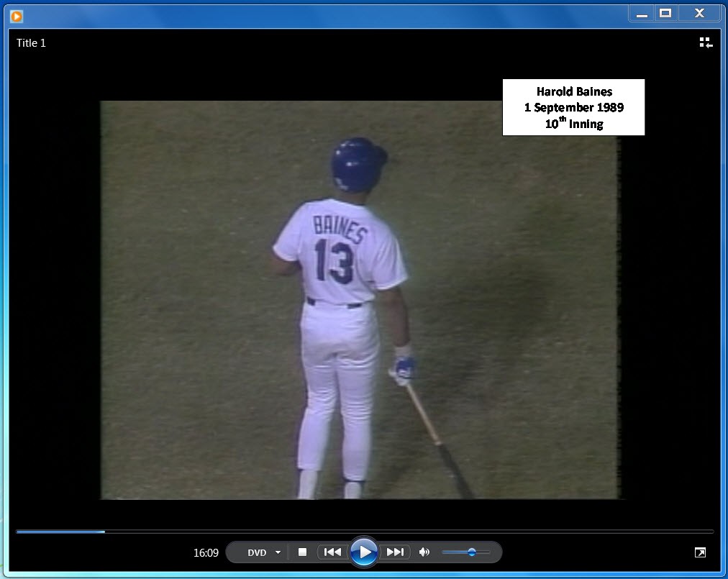
Task: Skip to previous chapter
Action: click(x=332, y=552)
